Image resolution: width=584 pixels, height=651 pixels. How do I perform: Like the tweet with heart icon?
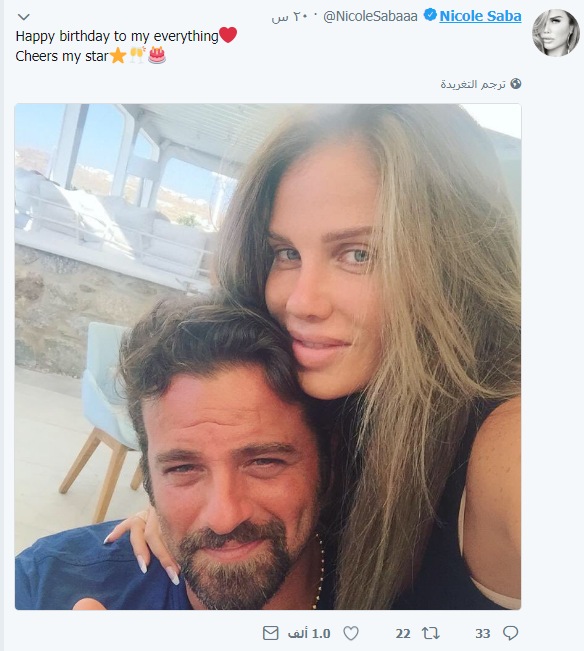click(351, 633)
